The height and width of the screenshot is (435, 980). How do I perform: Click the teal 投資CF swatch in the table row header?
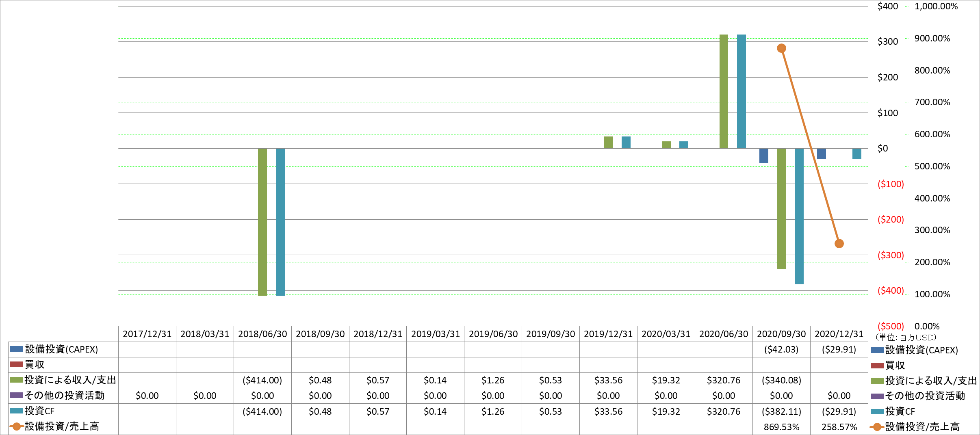point(16,411)
